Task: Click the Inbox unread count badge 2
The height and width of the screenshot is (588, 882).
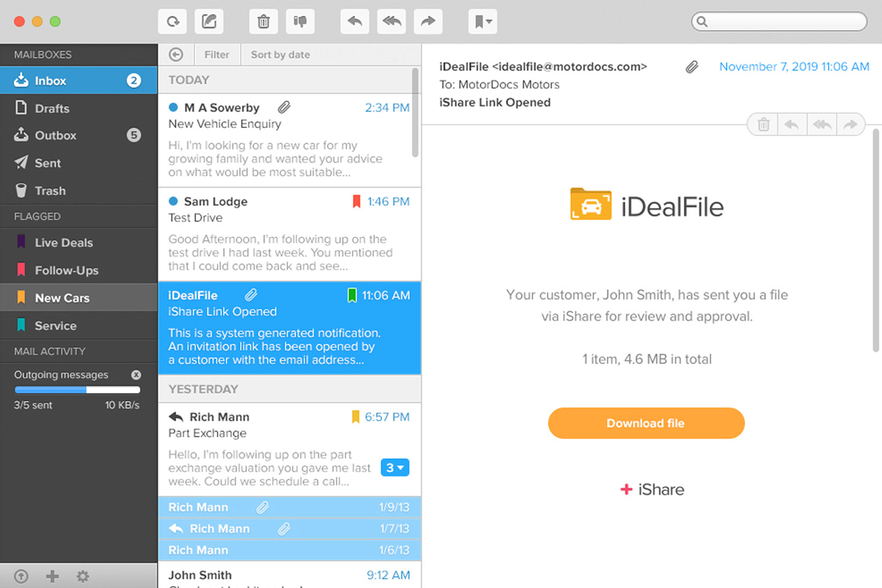Action: [134, 80]
